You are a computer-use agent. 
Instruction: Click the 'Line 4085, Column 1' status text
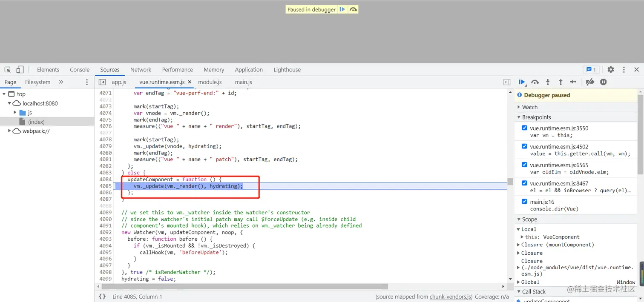click(x=137, y=296)
